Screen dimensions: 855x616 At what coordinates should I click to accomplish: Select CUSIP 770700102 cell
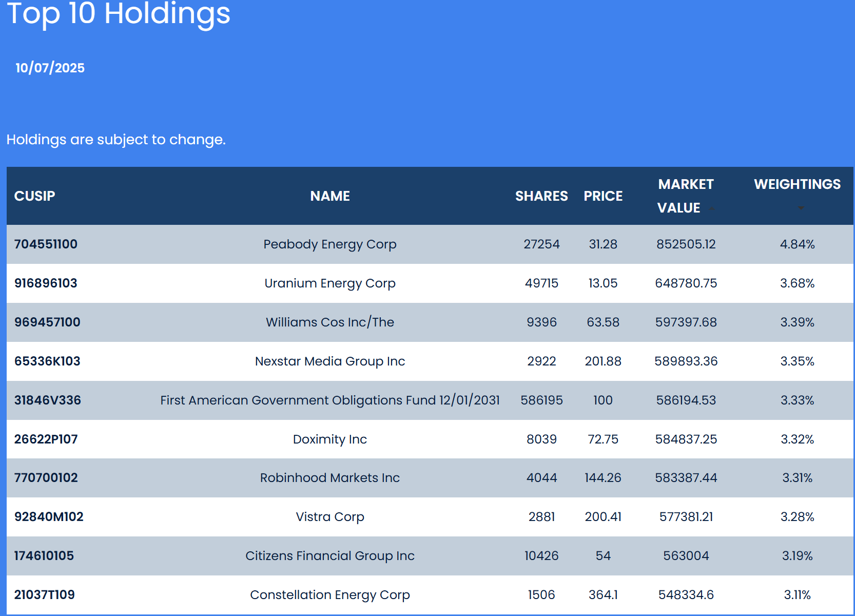(46, 478)
